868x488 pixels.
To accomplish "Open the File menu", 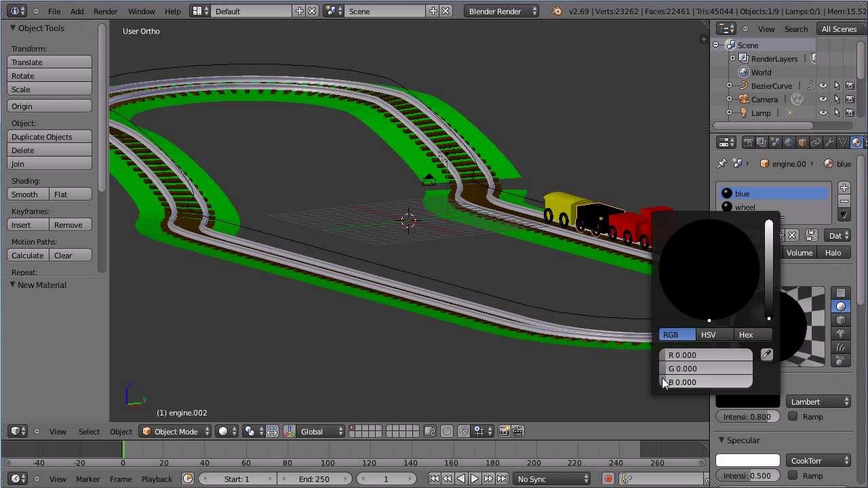I will tap(54, 11).
